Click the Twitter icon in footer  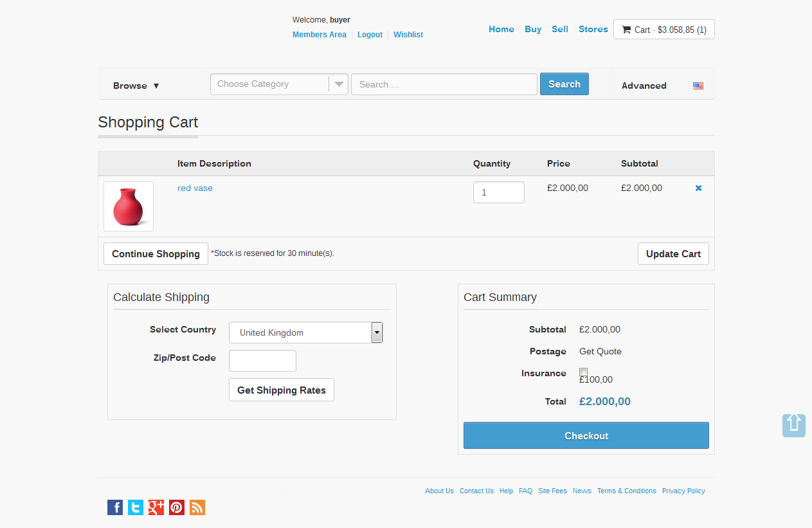tap(136, 507)
